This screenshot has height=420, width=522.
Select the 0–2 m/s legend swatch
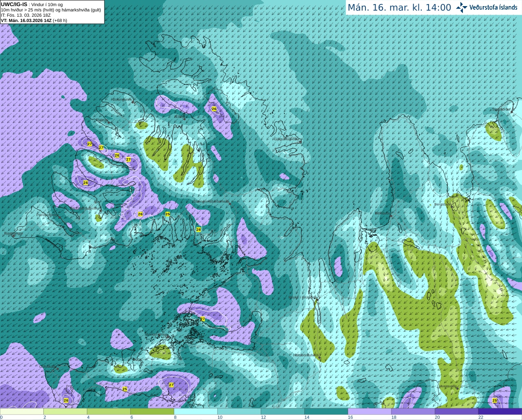click(x=22, y=411)
